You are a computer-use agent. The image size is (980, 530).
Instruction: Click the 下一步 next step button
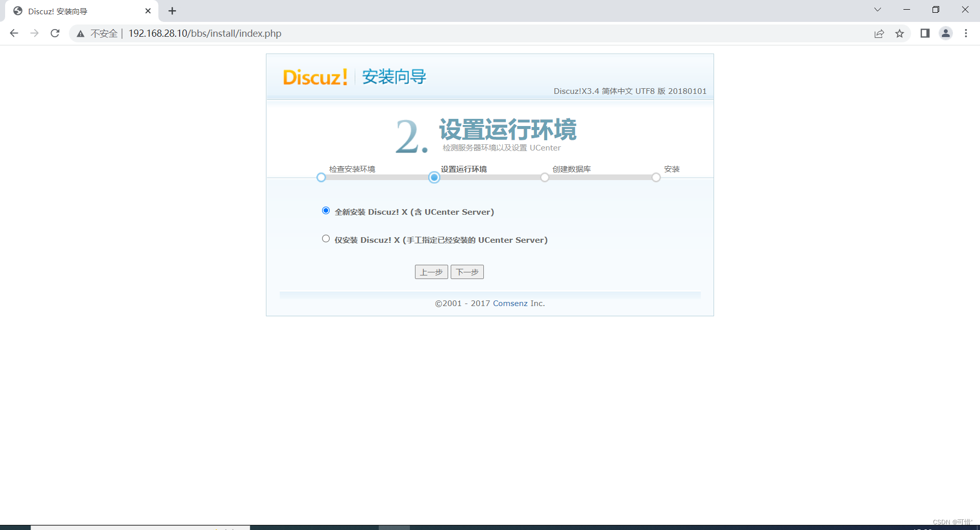tap(467, 272)
